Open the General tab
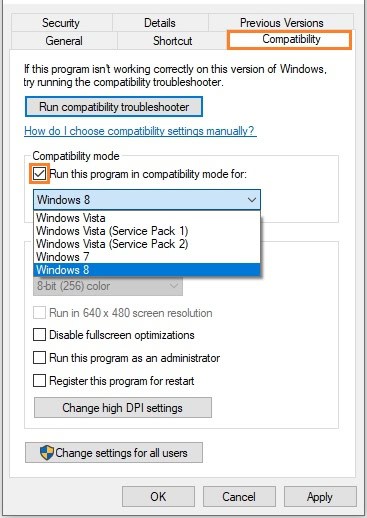 point(64,41)
